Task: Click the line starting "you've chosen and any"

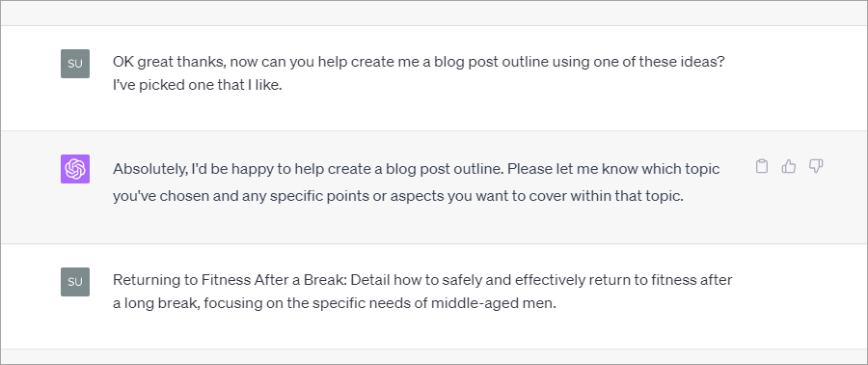Action: (398, 196)
